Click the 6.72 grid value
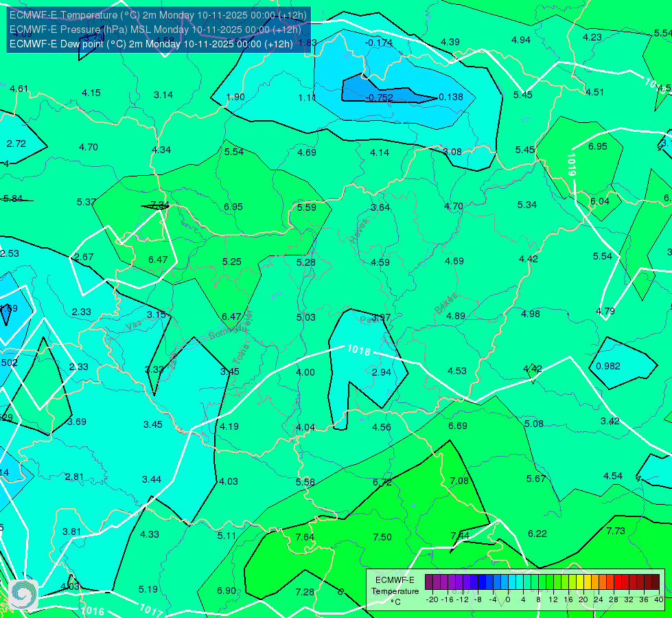Image resolution: width=672 pixels, height=618 pixels. click(x=382, y=482)
